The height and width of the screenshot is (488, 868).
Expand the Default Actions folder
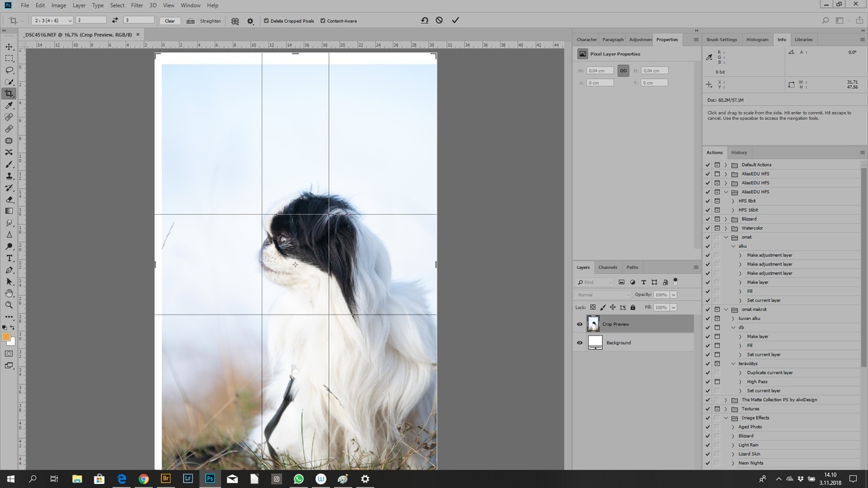pyautogui.click(x=726, y=165)
